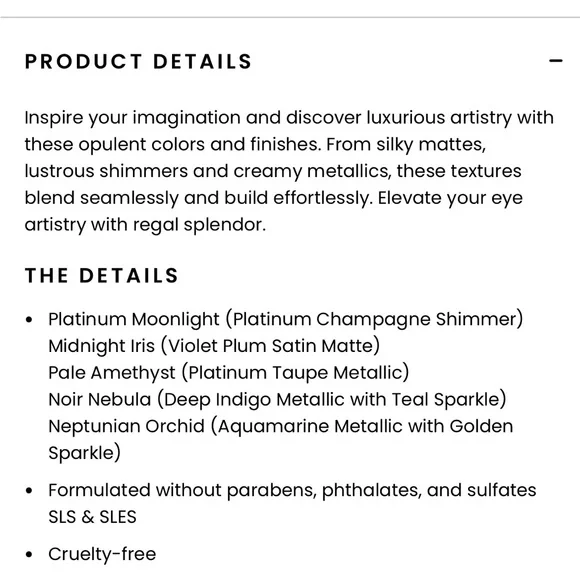Click THE DETAILS subheading
The height and width of the screenshot is (580, 580).
102,276
